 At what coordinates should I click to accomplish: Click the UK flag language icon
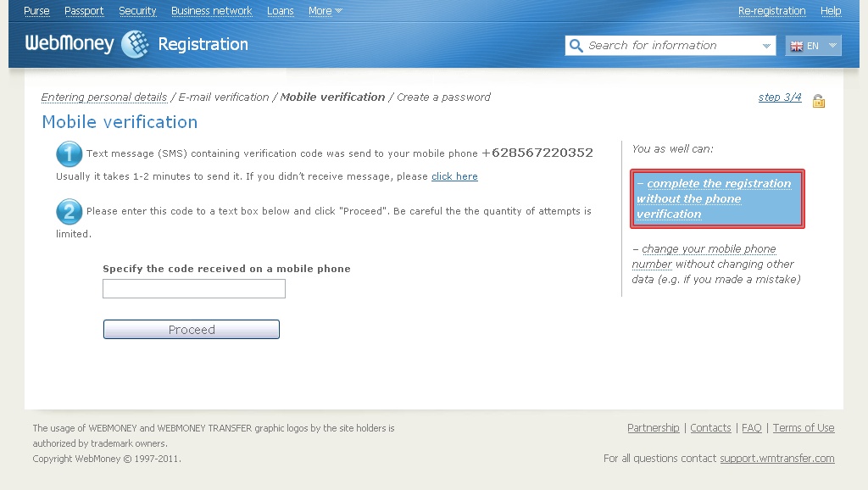point(797,46)
